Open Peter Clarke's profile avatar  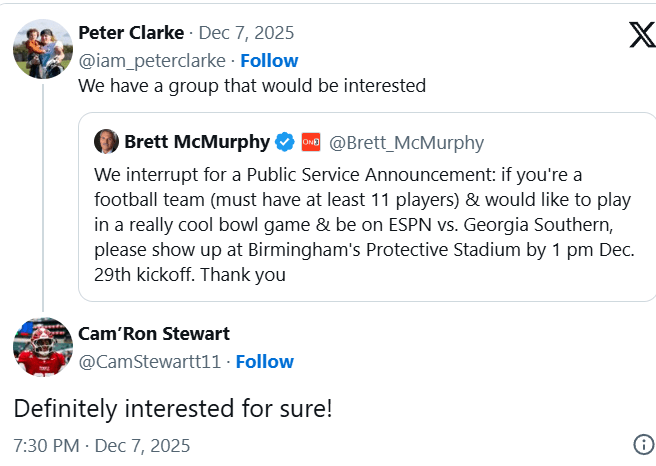(43, 48)
